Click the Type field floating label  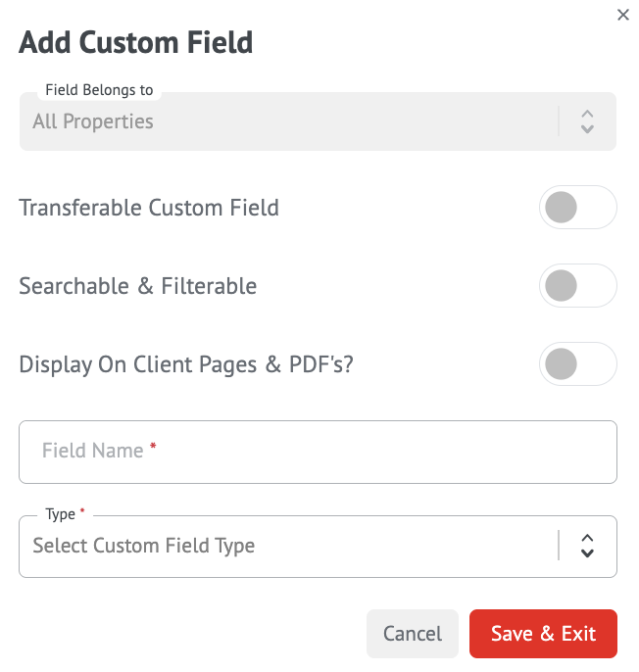(60, 514)
